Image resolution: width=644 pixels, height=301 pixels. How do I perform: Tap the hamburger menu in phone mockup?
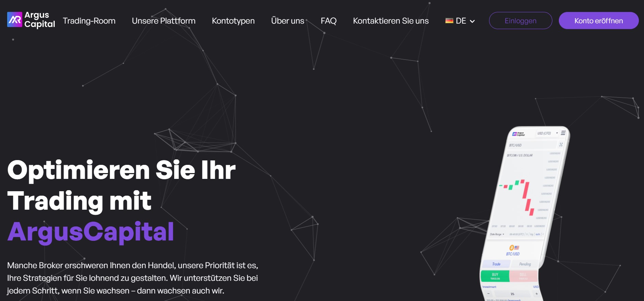pyautogui.click(x=563, y=133)
